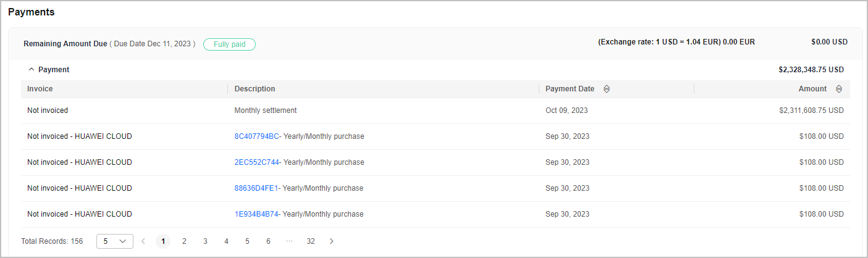This screenshot has height=258, width=868.
Task: Click the pagination ellipsis to jump pages
Action: (x=289, y=241)
